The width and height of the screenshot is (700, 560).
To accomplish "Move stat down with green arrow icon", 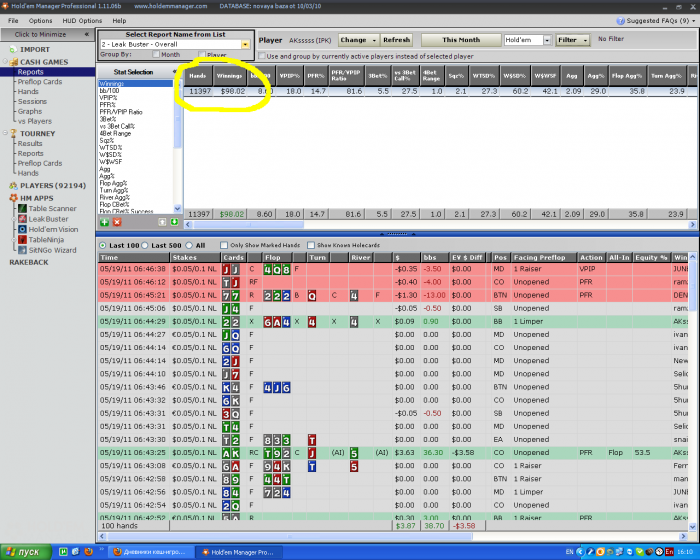I will coord(174,222).
